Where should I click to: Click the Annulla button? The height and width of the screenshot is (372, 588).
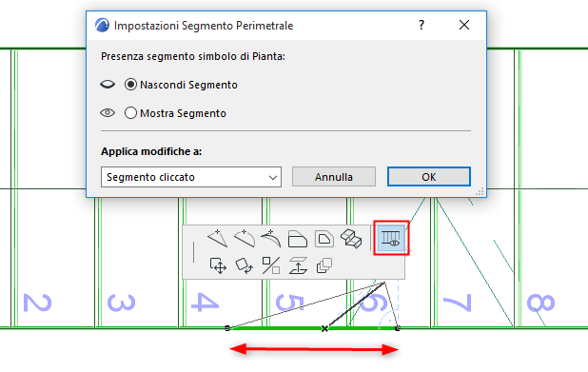pos(334,177)
